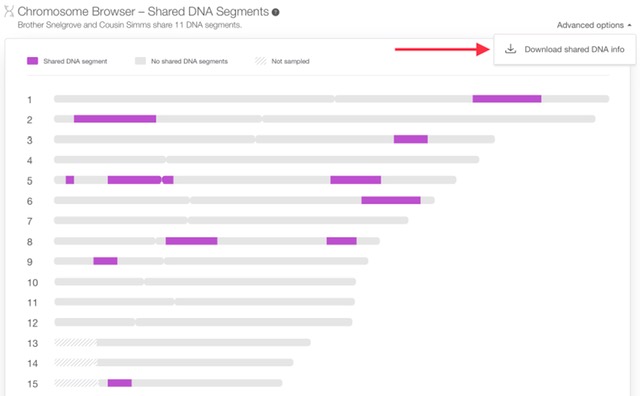Select the shared segment on chromosome 3
Viewport: 640px width, 396px height.
tap(411, 139)
